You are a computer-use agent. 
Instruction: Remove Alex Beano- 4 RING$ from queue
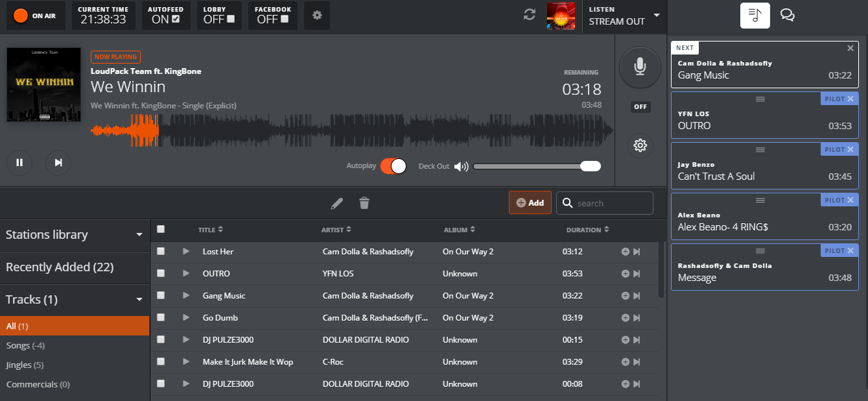tap(850, 200)
